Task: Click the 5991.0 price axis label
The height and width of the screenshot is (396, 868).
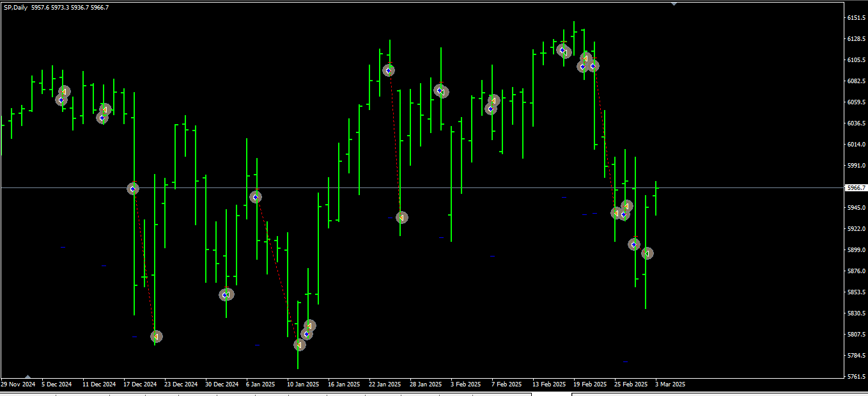Action: click(x=856, y=166)
